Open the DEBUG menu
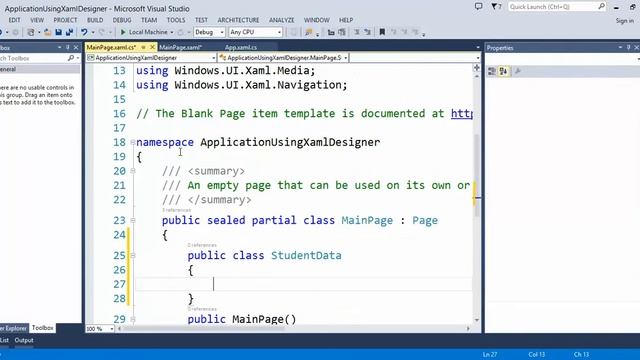640x360 pixels. pyautogui.click(x=122, y=20)
